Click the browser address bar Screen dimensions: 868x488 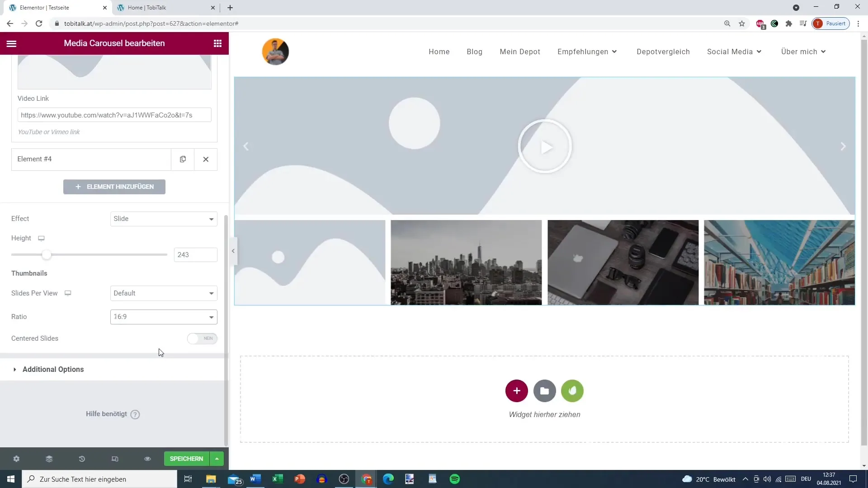384,23
